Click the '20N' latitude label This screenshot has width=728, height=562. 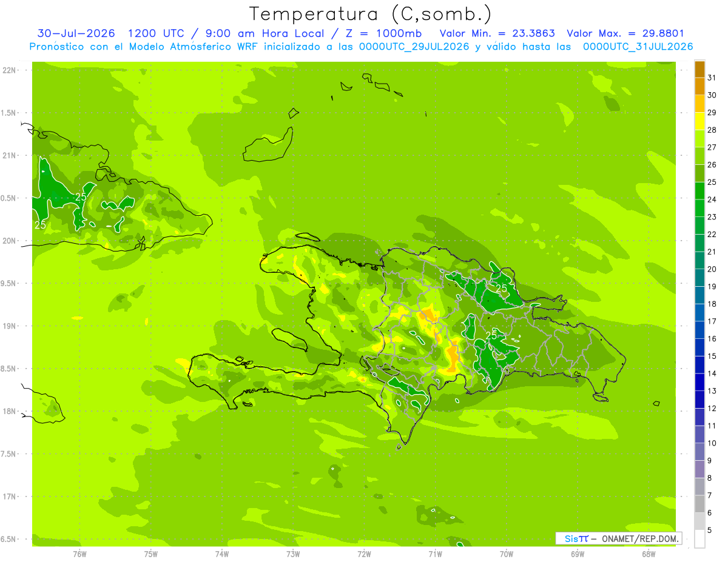click(10, 241)
